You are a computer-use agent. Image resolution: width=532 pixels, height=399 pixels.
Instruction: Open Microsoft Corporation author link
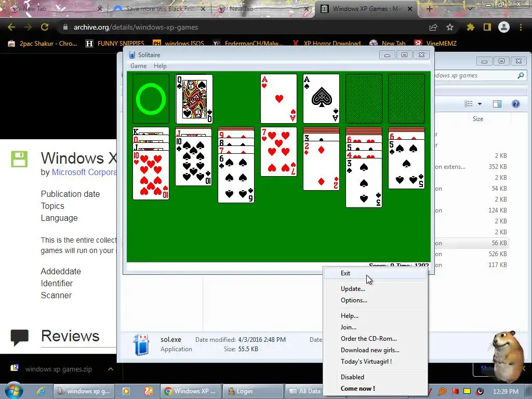tap(84, 172)
